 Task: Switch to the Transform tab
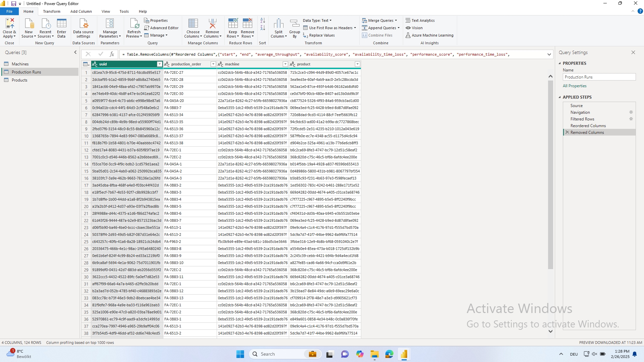(52, 11)
